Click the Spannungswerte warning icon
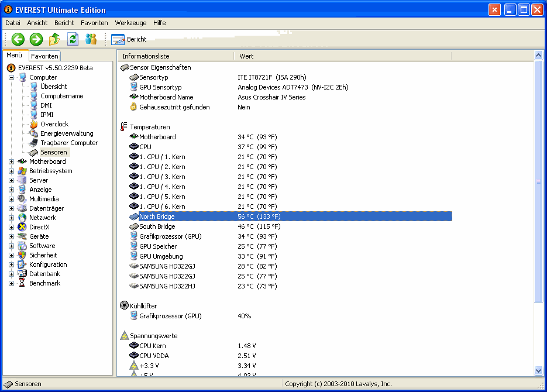Screen dimensions: 547x392 [125, 335]
